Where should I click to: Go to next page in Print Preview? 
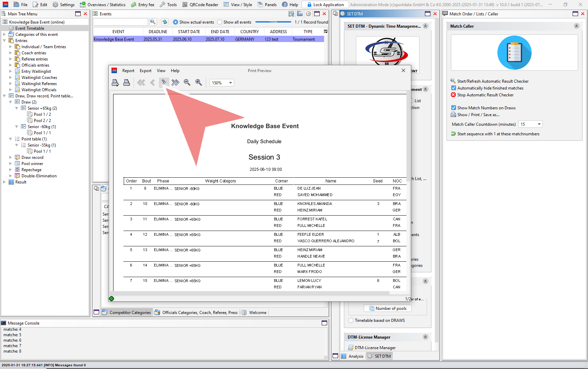[x=164, y=83]
